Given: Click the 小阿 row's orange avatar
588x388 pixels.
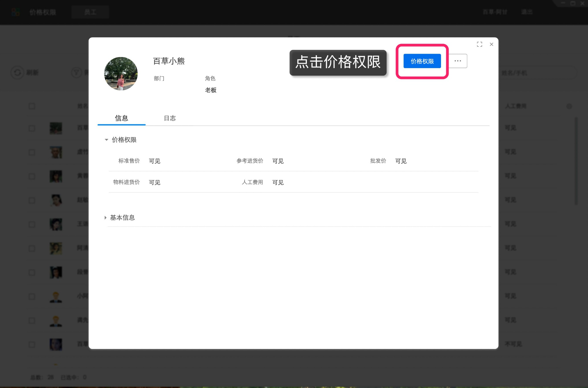Looking at the screenshot, I should [56, 296].
